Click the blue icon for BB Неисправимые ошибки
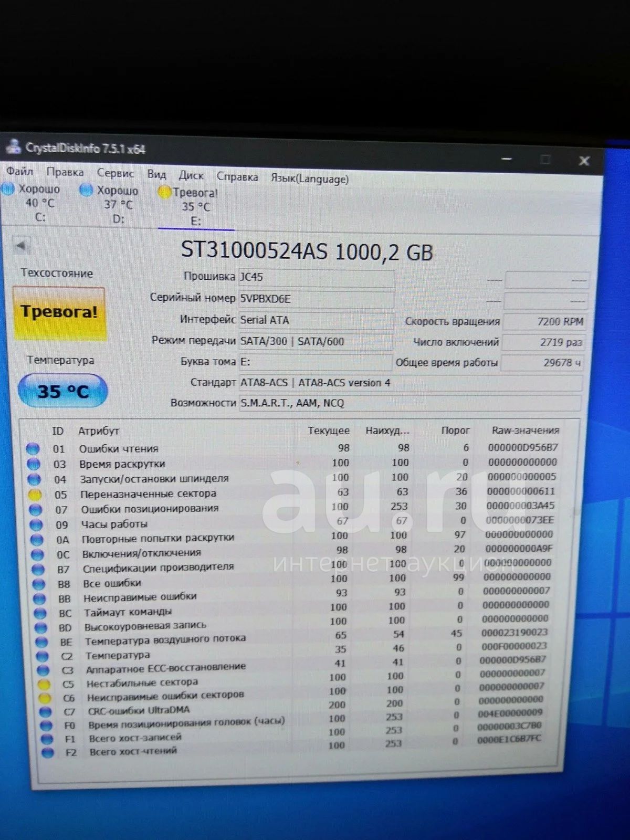630x840 pixels. 40,598
